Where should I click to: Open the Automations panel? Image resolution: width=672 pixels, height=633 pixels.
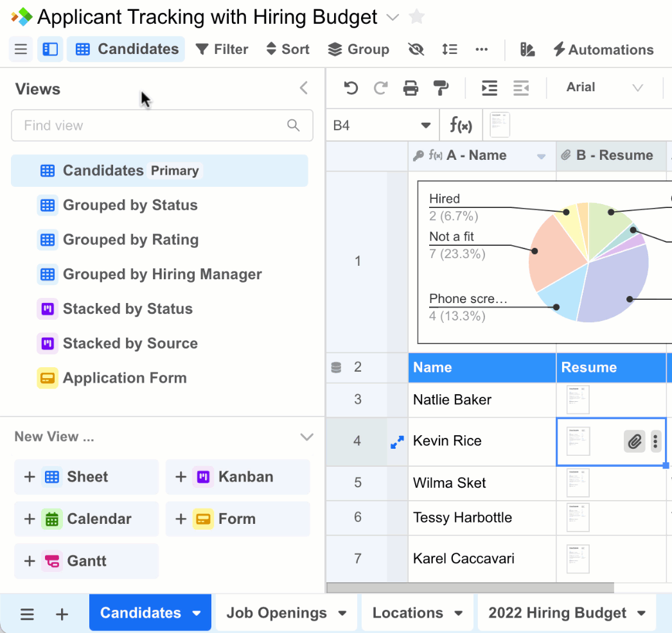coord(603,49)
